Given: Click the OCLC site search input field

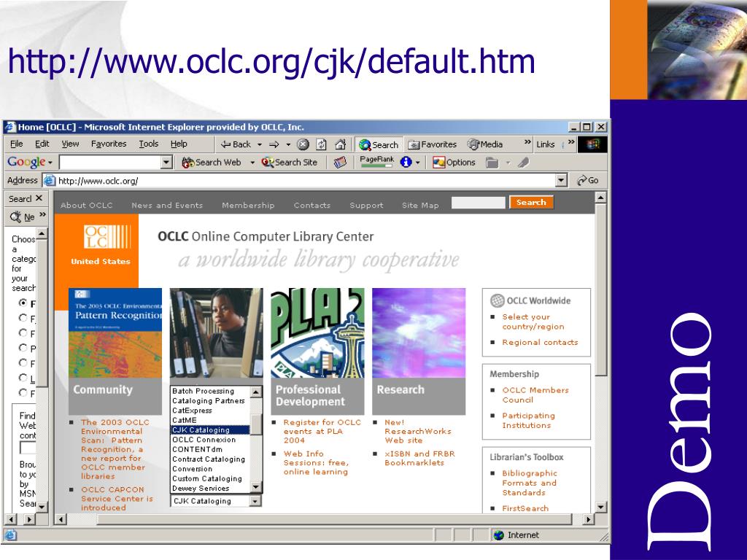Looking at the screenshot, I should [x=479, y=203].
